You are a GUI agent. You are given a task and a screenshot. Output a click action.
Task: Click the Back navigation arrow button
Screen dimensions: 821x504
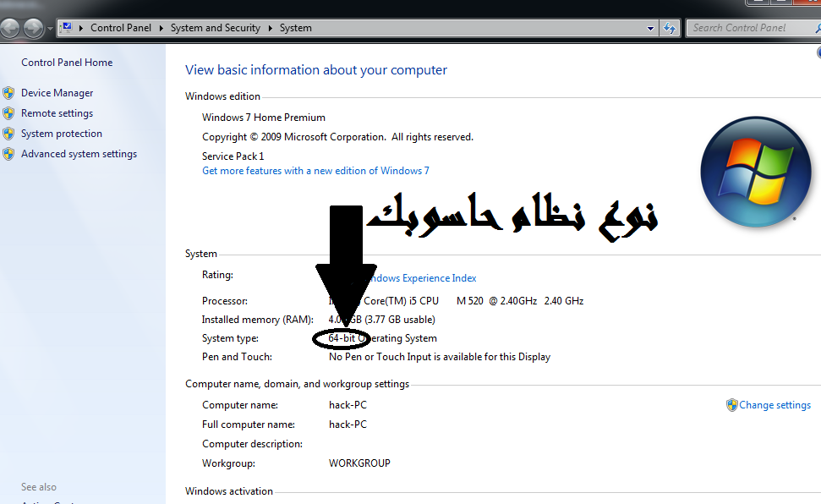click(9, 28)
